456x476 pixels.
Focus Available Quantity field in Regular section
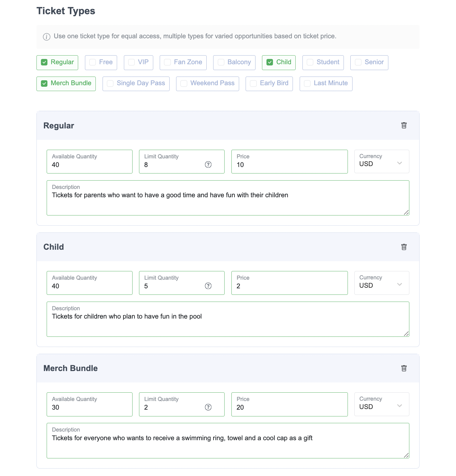click(x=90, y=161)
